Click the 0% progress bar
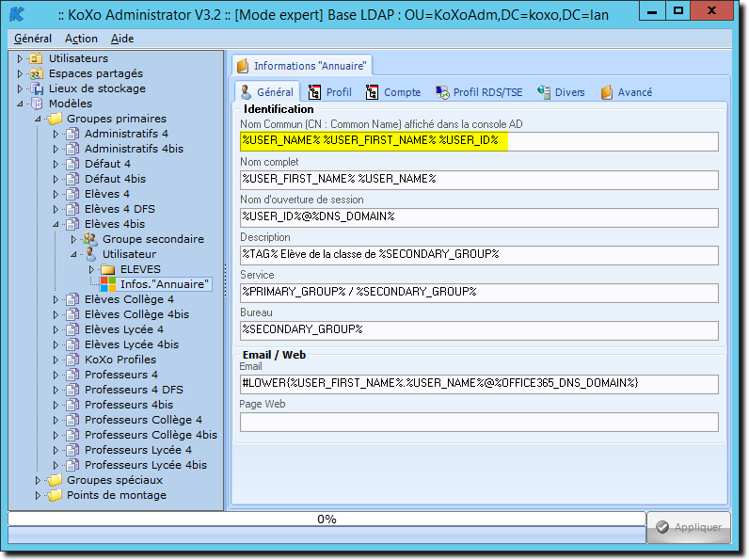Viewport: 749px width, 560px height. 327,520
